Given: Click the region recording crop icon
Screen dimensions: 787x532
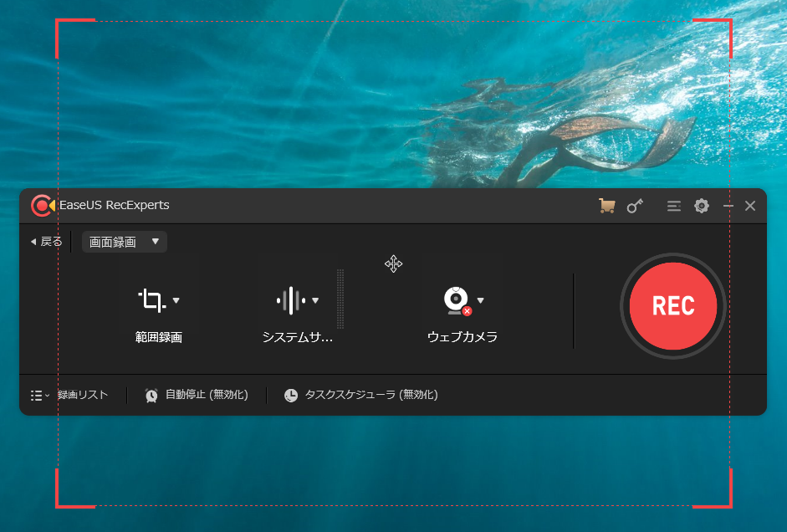Looking at the screenshot, I should point(151,300).
